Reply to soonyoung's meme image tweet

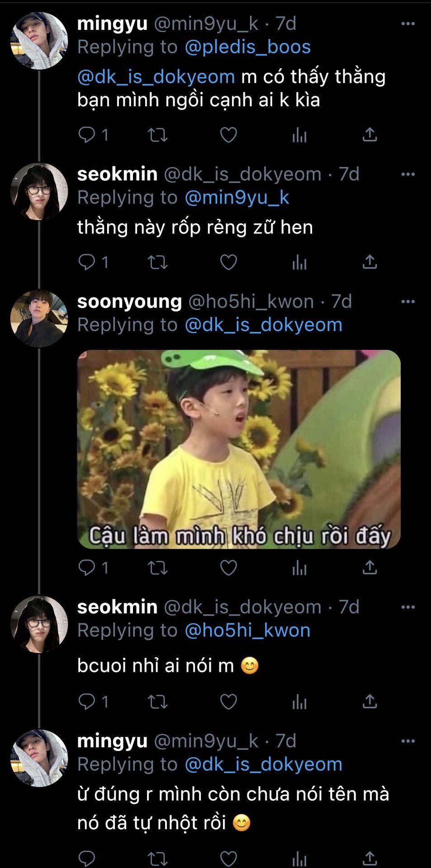87,567
